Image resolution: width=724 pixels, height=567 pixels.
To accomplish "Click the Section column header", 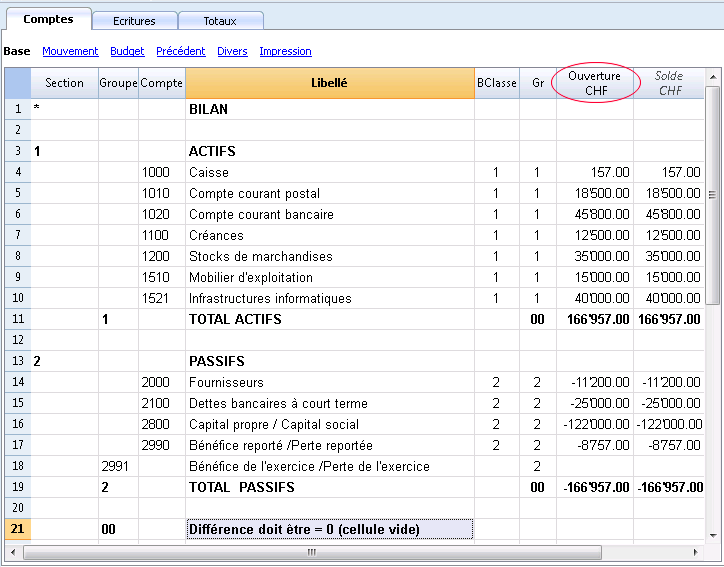I will pos(65,83).
